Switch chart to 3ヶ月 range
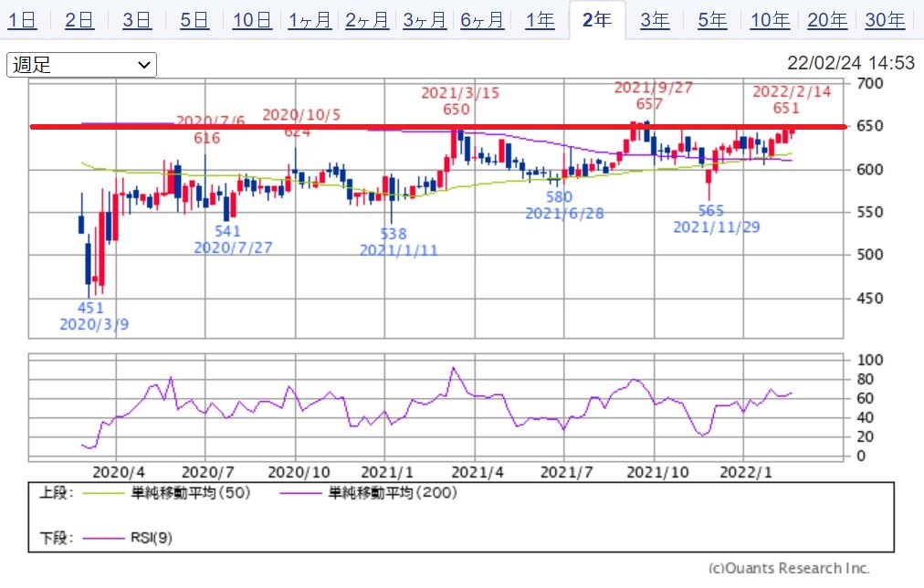 tap(425, 21)
